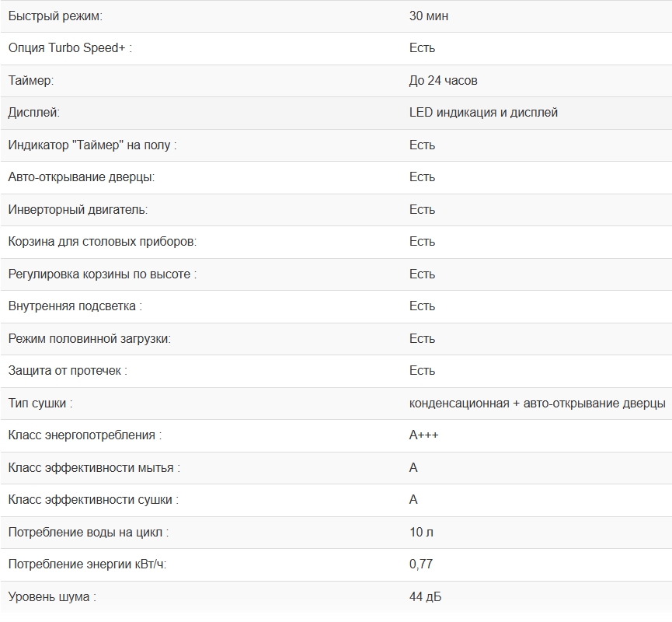Click the 'Авто-открывание дверцы' row label

coord(82,177)
